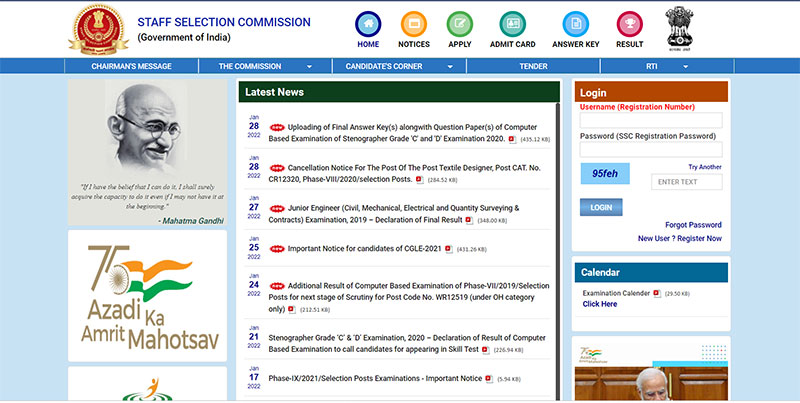Click the 95feh captcha image
This screenshot has width=800, height=403.
point(605,173)
